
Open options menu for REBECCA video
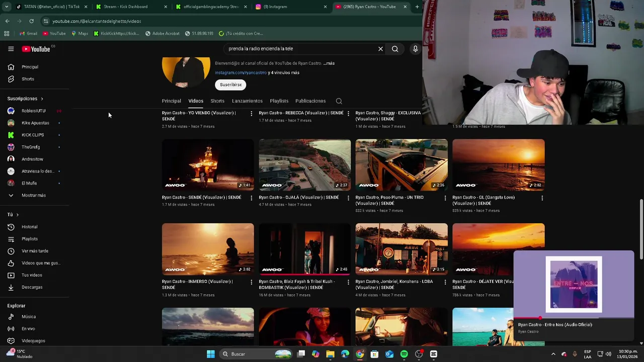[348, 114]
